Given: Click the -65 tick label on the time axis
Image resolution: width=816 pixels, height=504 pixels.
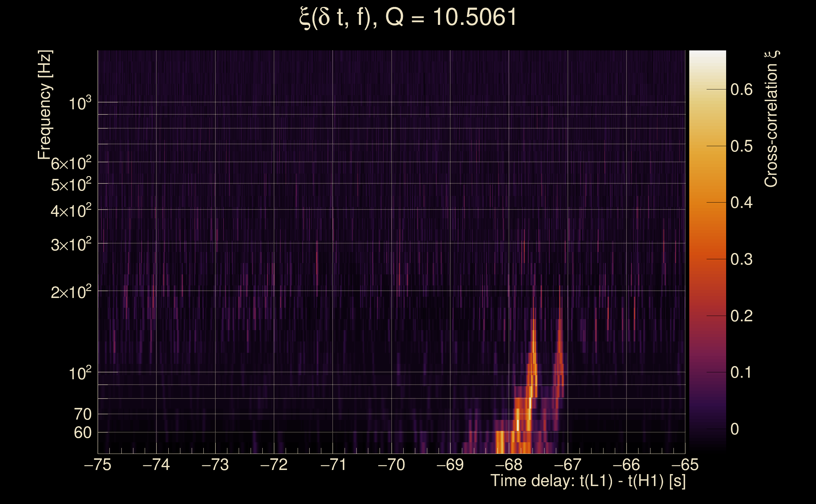Looking at the screenshot, I should [685, 465].
